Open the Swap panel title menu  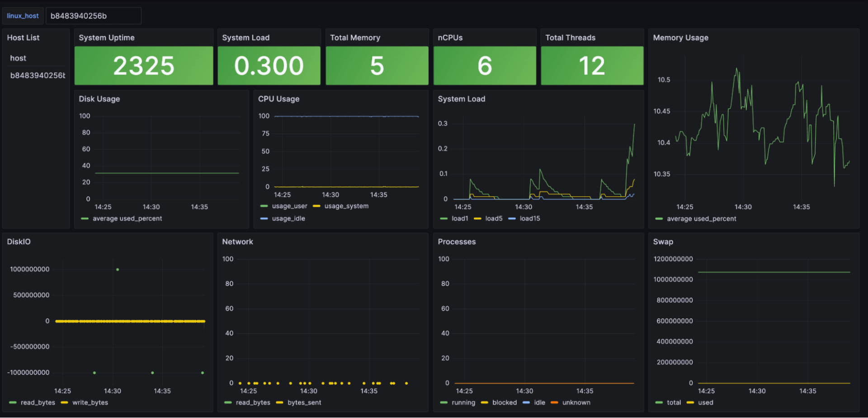click(663, 242)
